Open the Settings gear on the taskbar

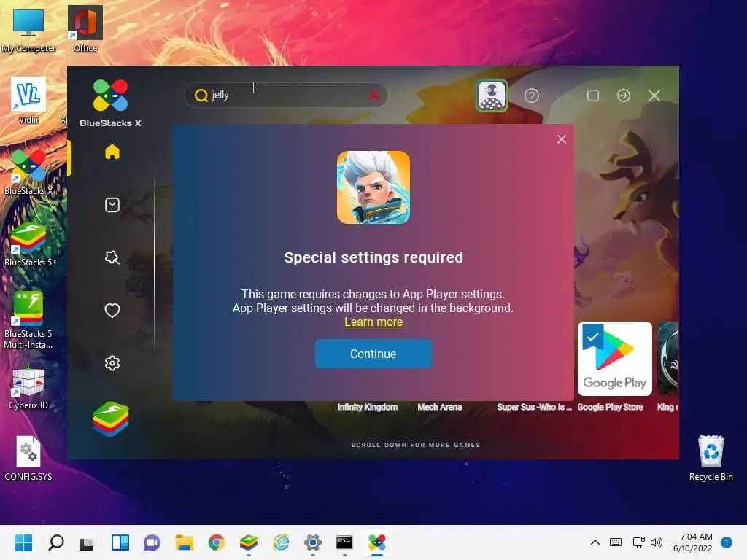point(313,542)
